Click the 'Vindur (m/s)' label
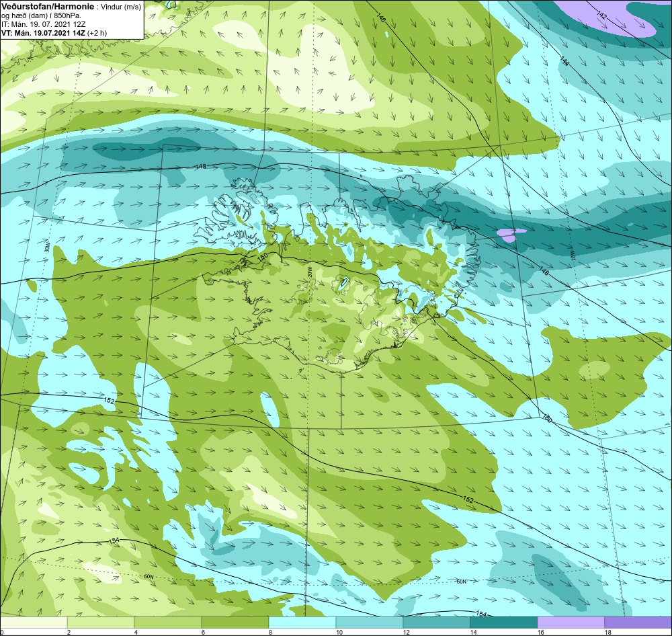Viewport: 672px width, 636px height. pos(121,7)
